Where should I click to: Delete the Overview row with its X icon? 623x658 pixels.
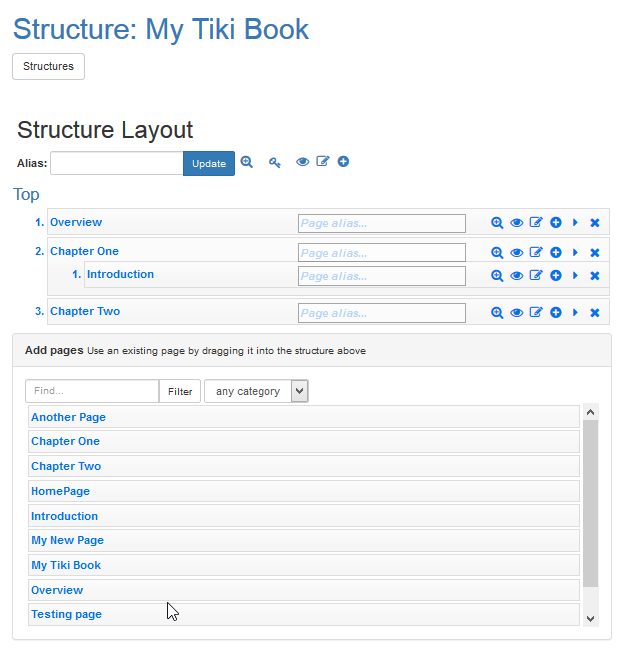click(595, 223)
